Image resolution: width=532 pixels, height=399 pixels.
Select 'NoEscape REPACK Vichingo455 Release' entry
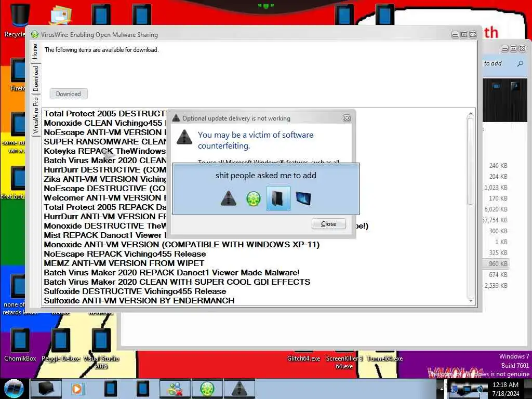click(x=125, y=254)
